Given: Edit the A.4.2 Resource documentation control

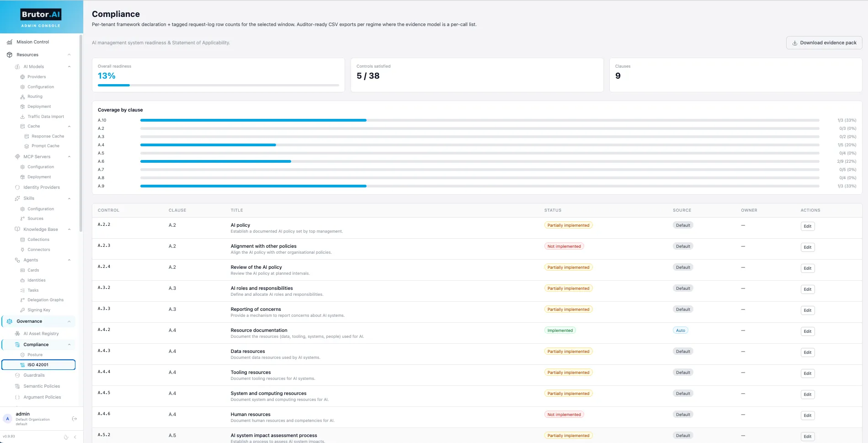Looking at the screenshot, I should click(808, 331).
